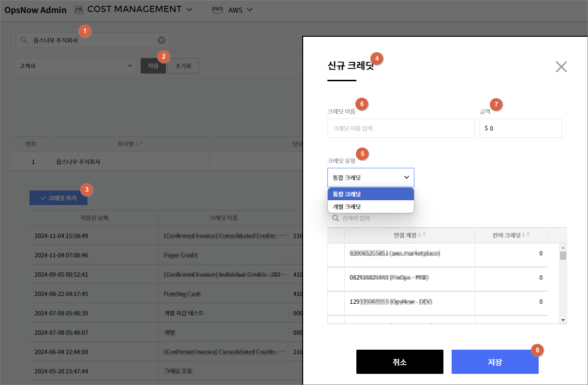588x385 pixels.
Task: Click the 적용 button
Action: click(x=153, y=66)
